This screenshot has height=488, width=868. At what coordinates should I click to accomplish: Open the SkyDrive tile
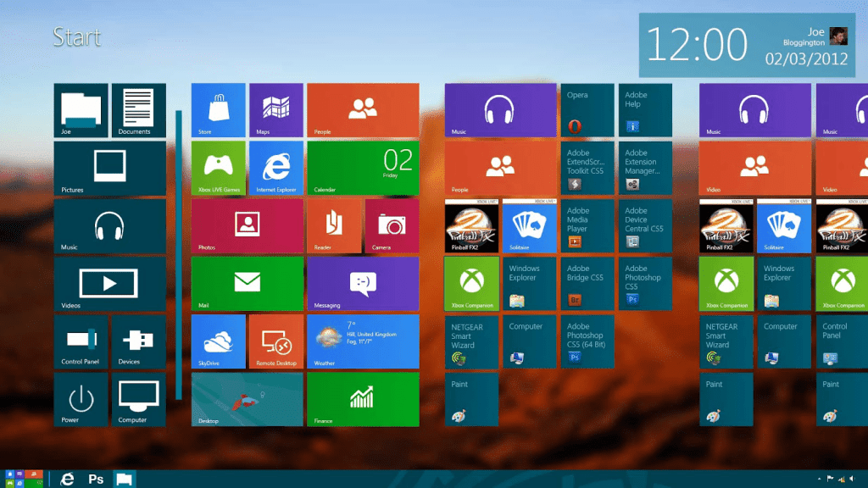(218, 341)
